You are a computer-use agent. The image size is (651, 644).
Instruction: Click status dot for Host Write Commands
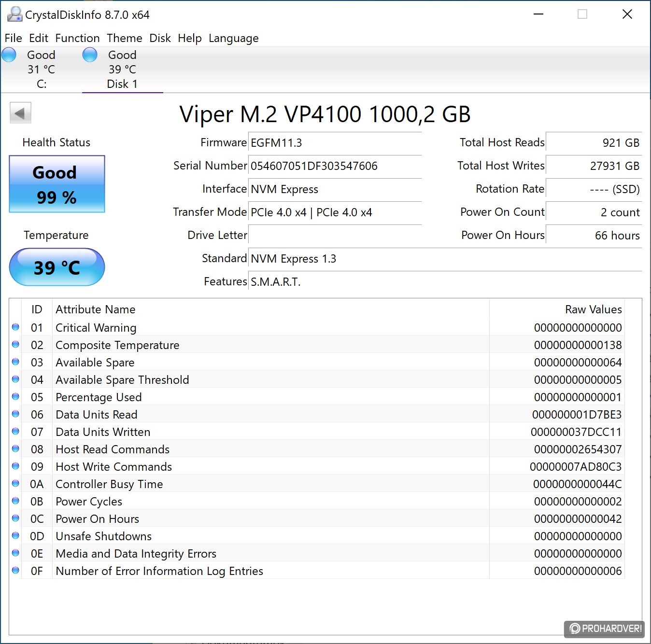(x=15, y=466)
